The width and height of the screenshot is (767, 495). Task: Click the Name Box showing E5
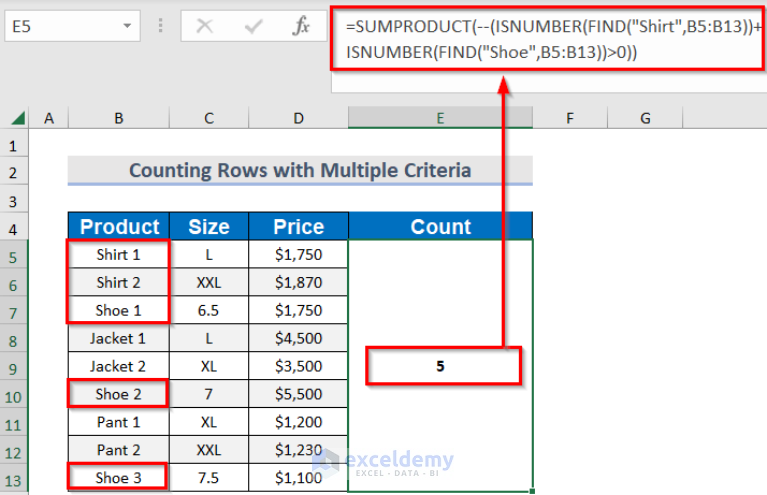(x=60, y=27)
